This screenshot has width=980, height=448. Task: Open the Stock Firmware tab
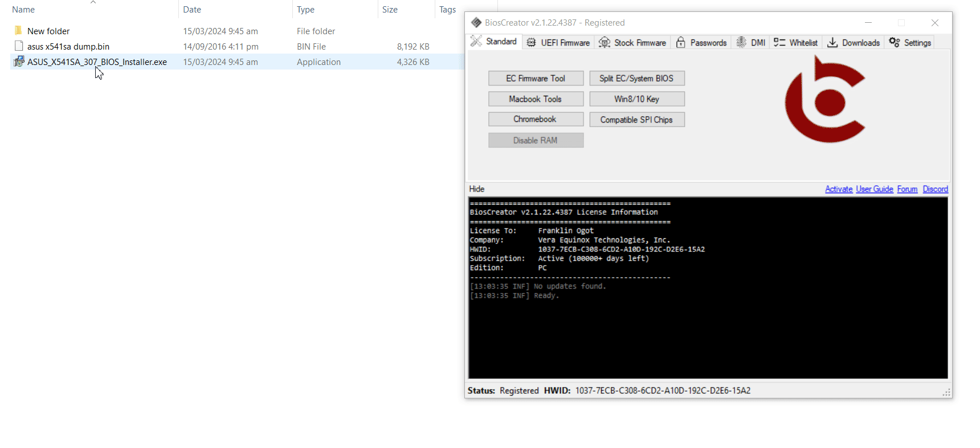coord(632,43)
